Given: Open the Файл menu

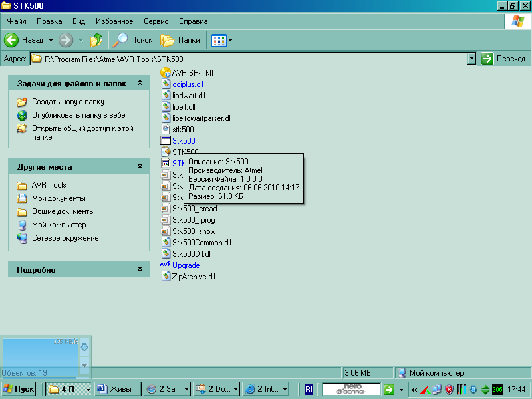Looking at the screenshot, I should coord(17,21).
